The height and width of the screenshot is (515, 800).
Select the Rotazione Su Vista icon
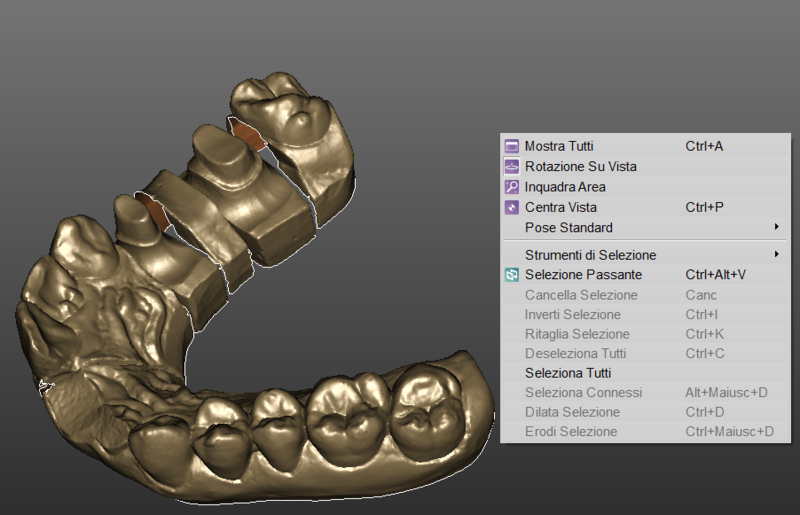[x=512, y=166]
